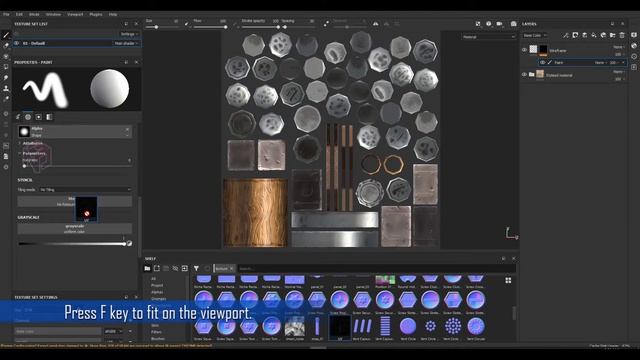Open the material properties icon
Image resolution: width=640 pixels, height=360 pixels.
[x=49, y=117]
